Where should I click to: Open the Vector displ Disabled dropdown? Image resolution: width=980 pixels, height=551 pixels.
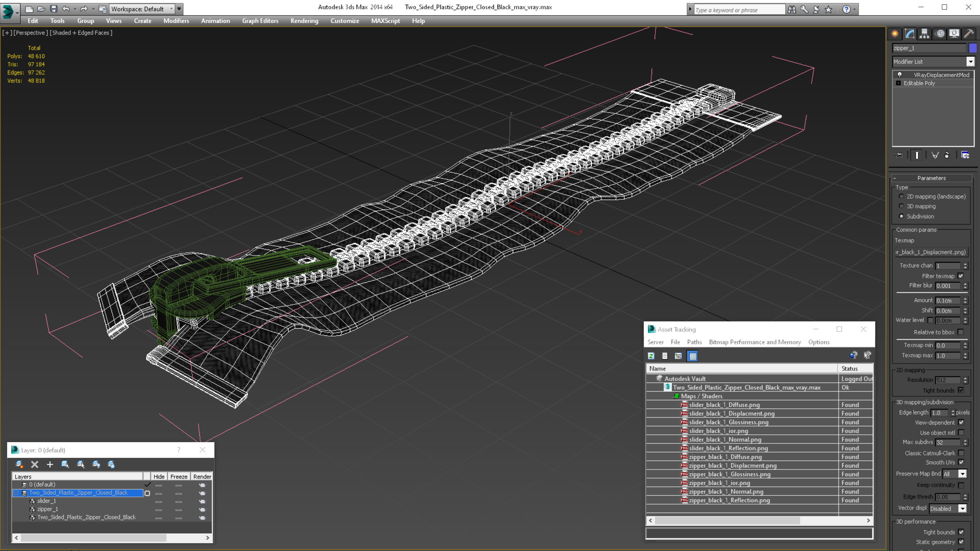point(962,508)
